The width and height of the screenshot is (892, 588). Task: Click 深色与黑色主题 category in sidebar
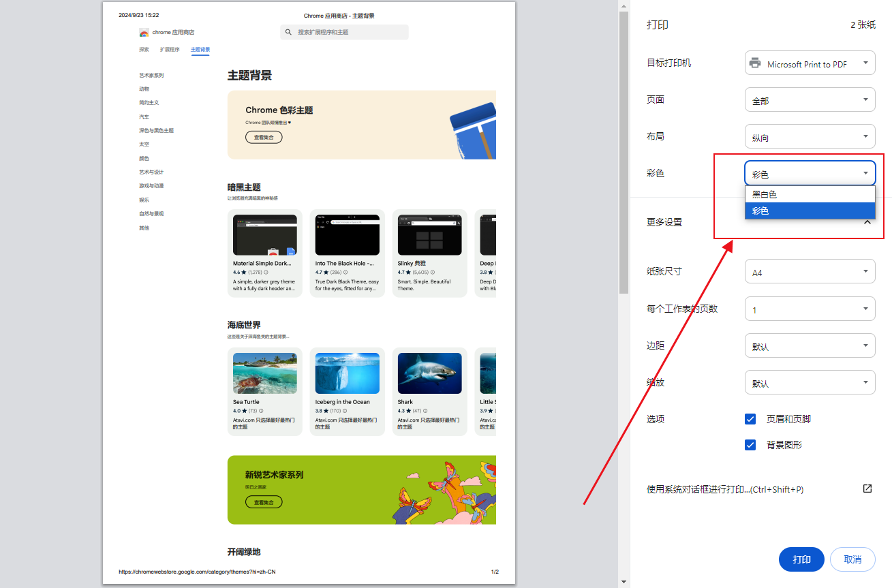156,131
